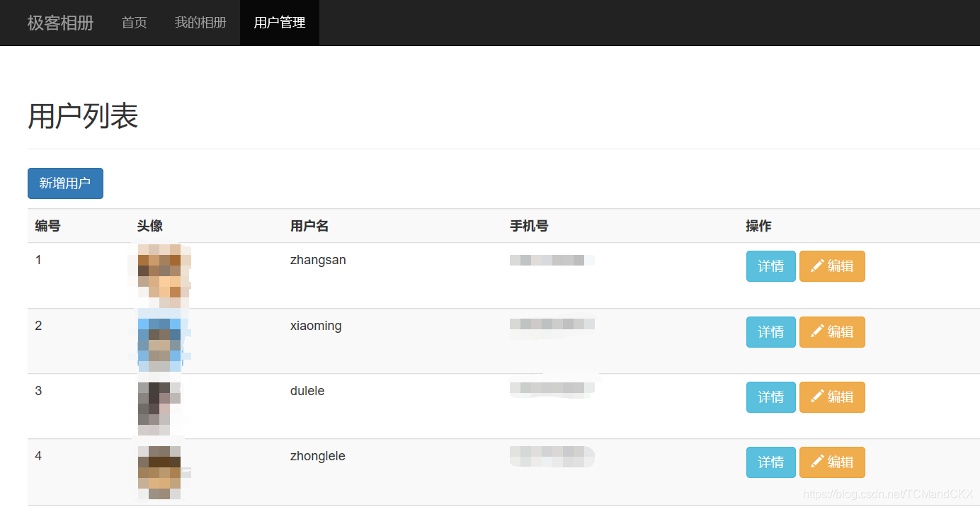Click 编辑 in the dulele row
The width and height of the screenshot is (980, 507).
click(x=832, y=397)
